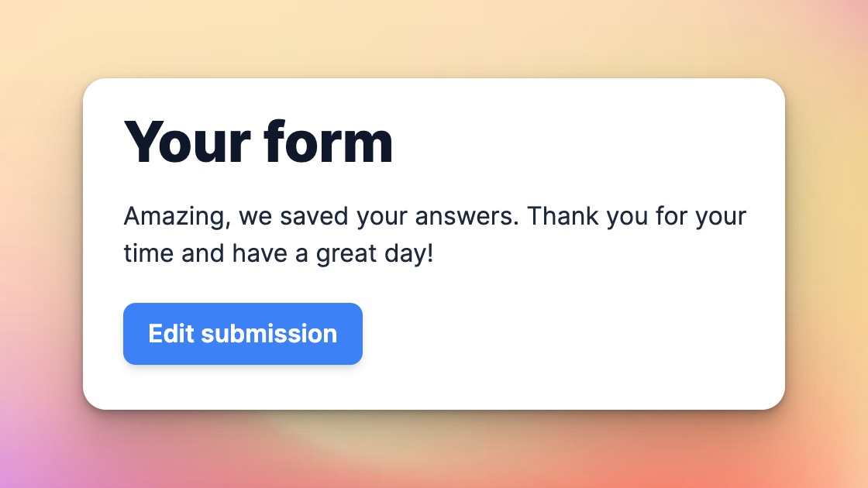Image resolution: width=868 pixels, height=488 pixels.
Task: Click the word "submission" on the blue button
Action: click(x=269, y=334)
